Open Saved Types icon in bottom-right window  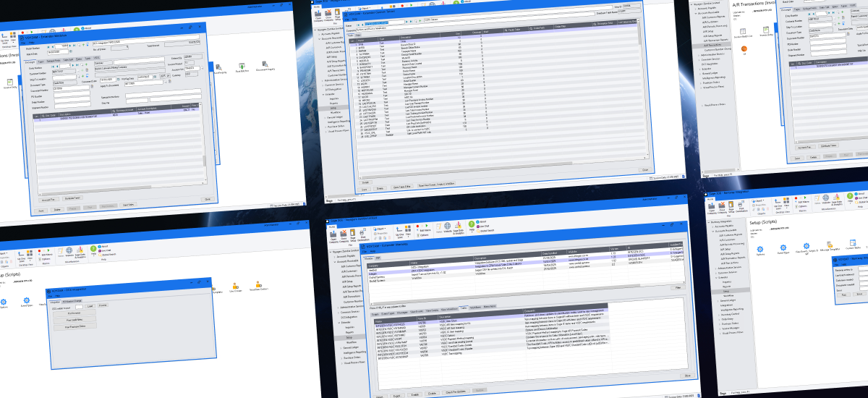point(782,248)
